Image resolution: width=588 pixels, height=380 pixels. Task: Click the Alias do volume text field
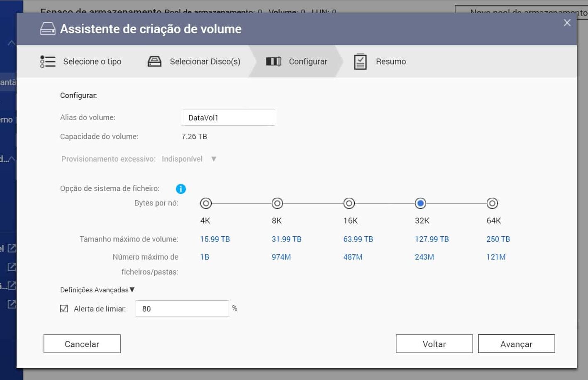[x=228, y=118]
